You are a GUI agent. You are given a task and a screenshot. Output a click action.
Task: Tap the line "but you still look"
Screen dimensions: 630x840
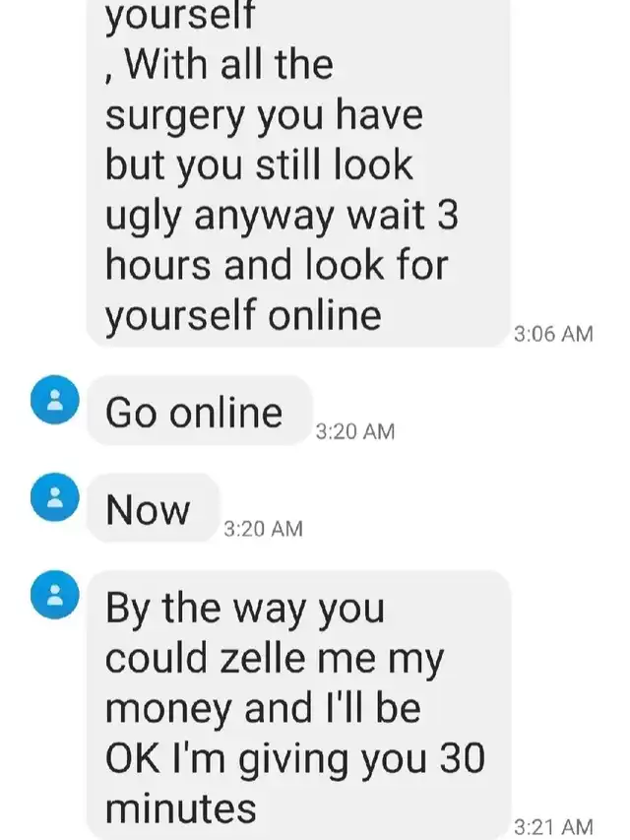coord(259,166)
